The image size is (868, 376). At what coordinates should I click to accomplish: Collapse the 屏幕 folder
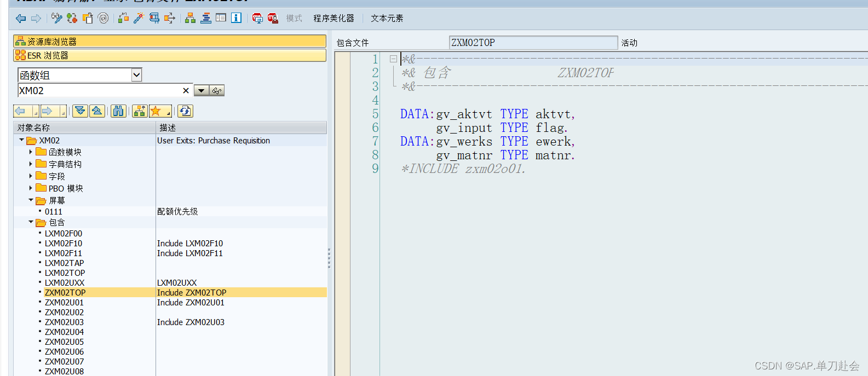[x=31, y=200]
